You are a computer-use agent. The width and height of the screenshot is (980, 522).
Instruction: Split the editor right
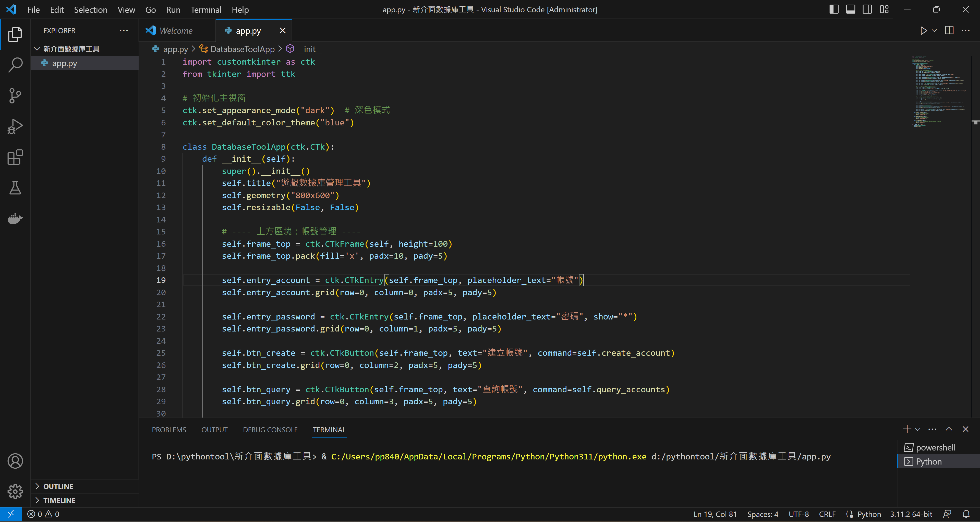(x=949, y=30)
